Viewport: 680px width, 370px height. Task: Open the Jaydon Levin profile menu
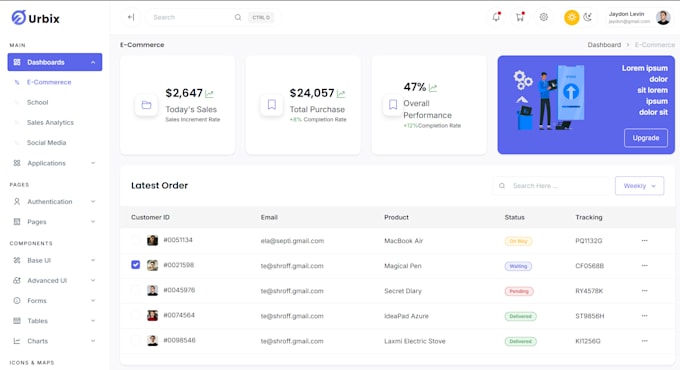pyautogui.click(x=639, y=17)
